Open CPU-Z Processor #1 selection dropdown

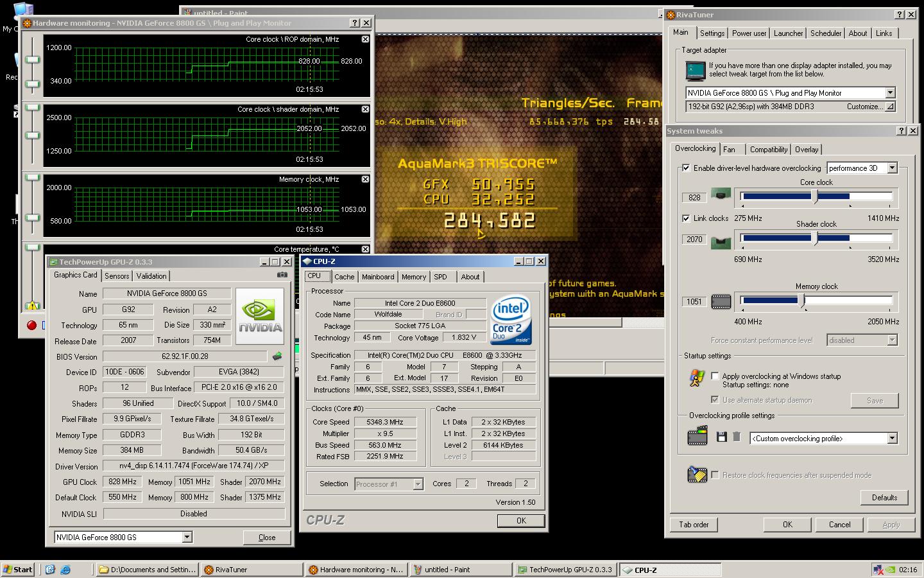[418, 484]
